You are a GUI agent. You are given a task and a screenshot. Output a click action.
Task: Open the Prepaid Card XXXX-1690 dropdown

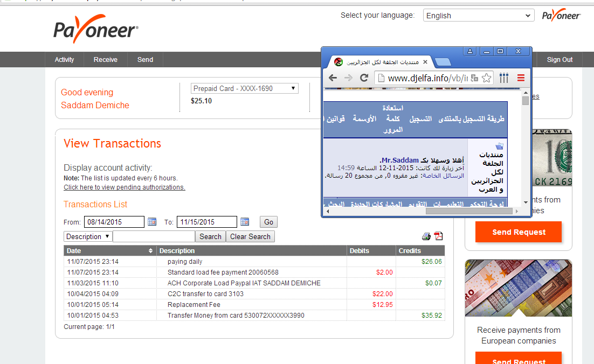click(x=244, y=88)
